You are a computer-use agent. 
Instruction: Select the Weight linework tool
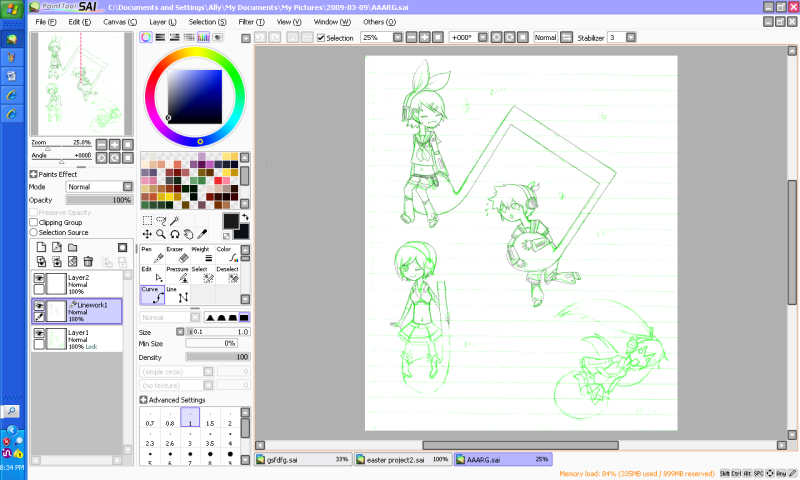(x=203, y=255)
